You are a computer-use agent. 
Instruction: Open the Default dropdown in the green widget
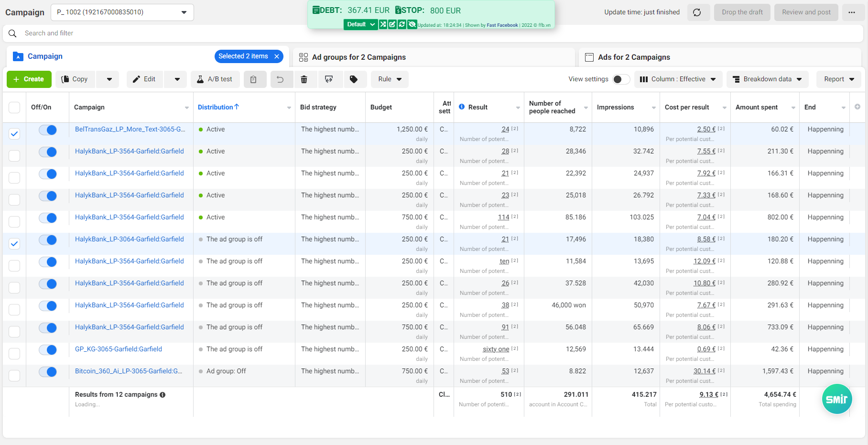[x=361, y=24]
